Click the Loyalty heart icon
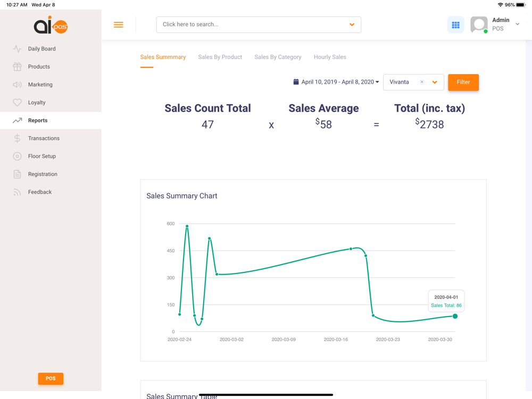The image size is (532, 399). (17, 103)
